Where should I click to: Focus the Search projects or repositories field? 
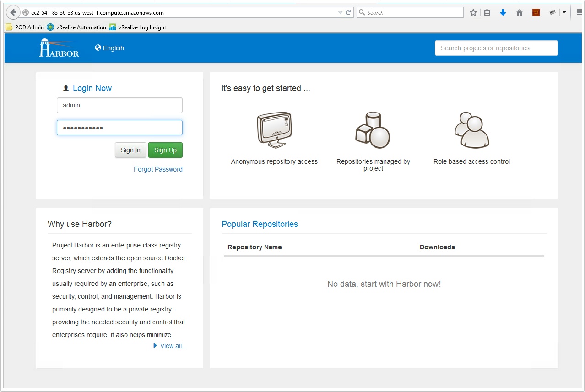496,48
